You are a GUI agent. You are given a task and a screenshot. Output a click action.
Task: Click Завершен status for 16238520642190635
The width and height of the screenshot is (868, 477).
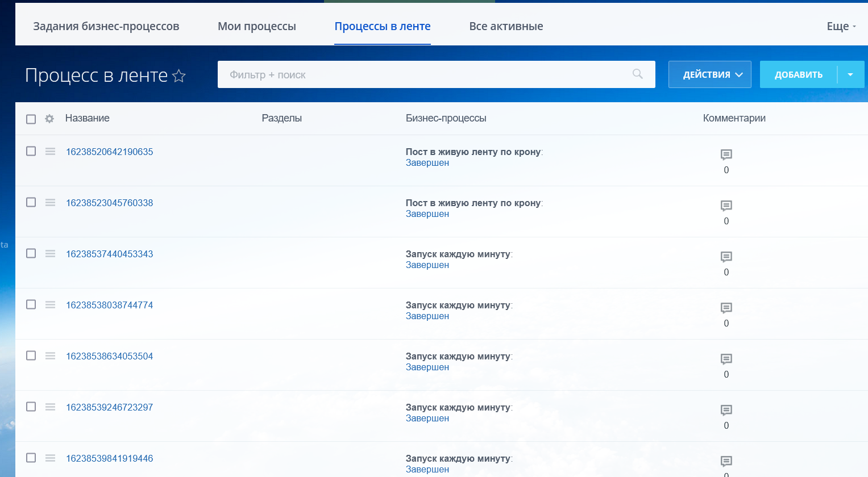tap(427, 163)
